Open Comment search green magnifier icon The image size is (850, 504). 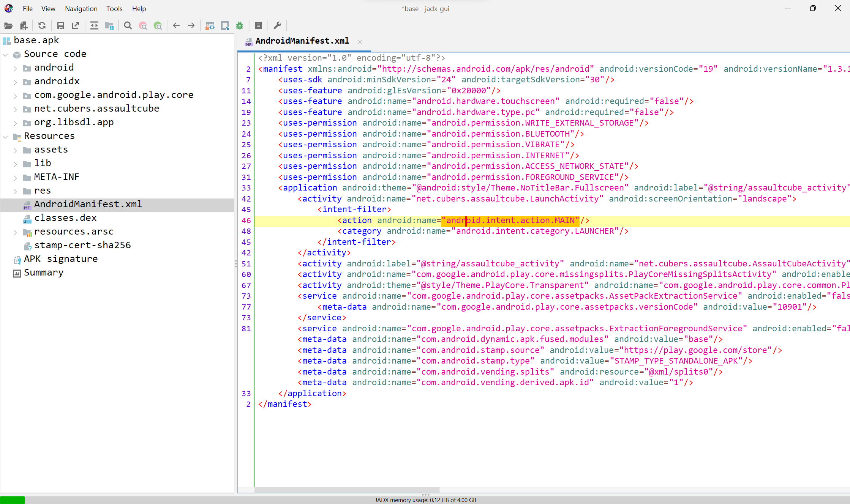click(158, 26)
